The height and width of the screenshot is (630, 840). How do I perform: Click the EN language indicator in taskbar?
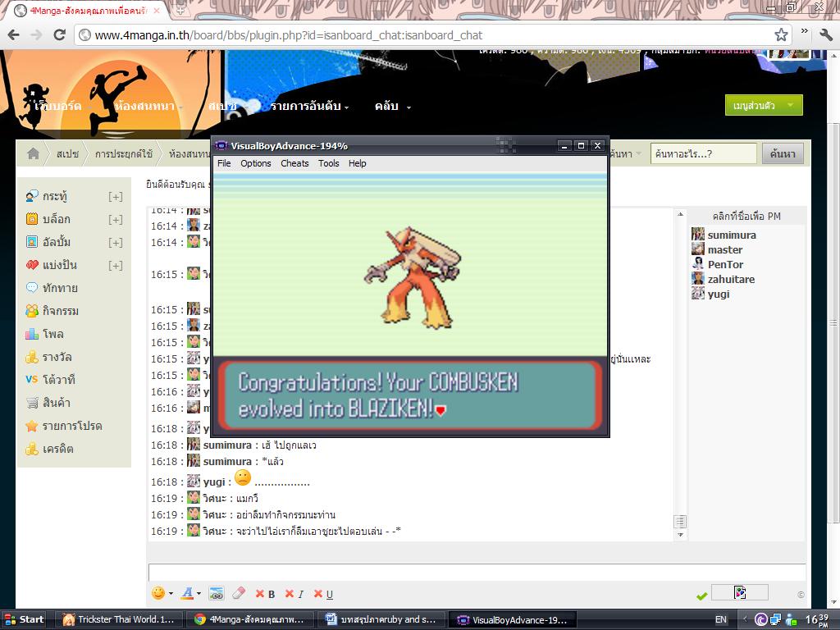tap(721, 619)
